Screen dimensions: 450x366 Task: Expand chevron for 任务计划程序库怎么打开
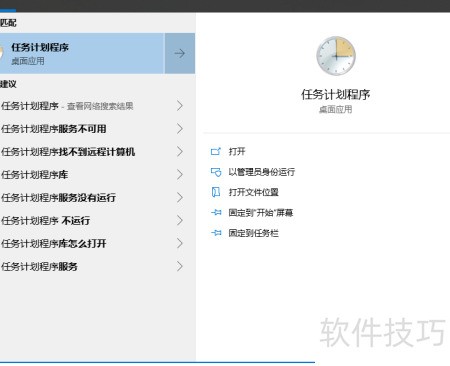pos(180,244)
